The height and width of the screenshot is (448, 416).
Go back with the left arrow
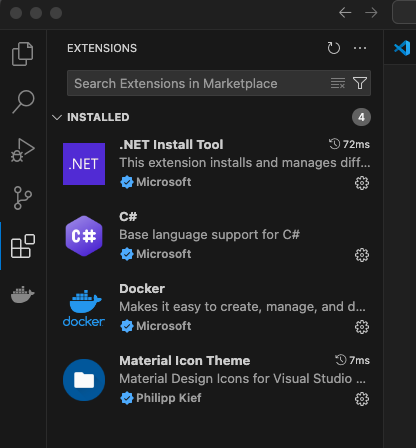pos(345,13)
